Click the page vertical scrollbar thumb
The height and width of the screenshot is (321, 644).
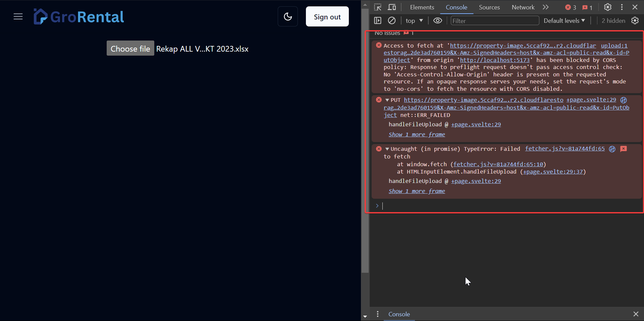pyautogui.click(x=365, y=141)
